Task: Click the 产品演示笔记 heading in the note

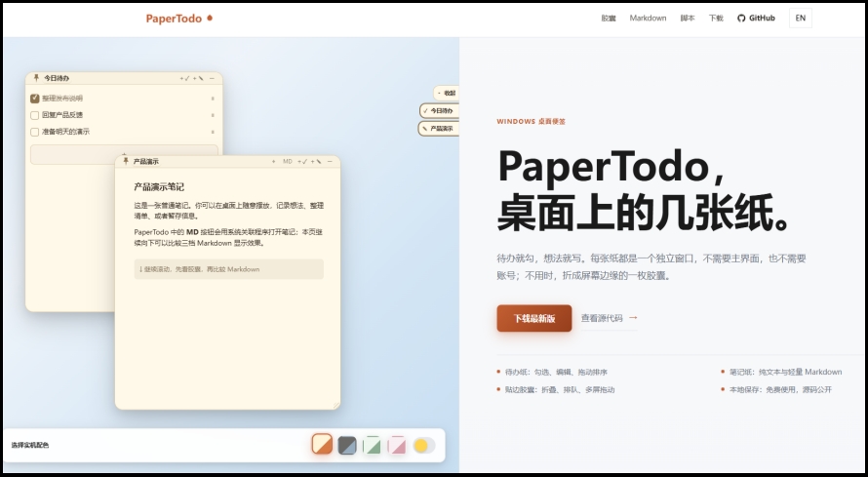Action: tap(159, 187)
